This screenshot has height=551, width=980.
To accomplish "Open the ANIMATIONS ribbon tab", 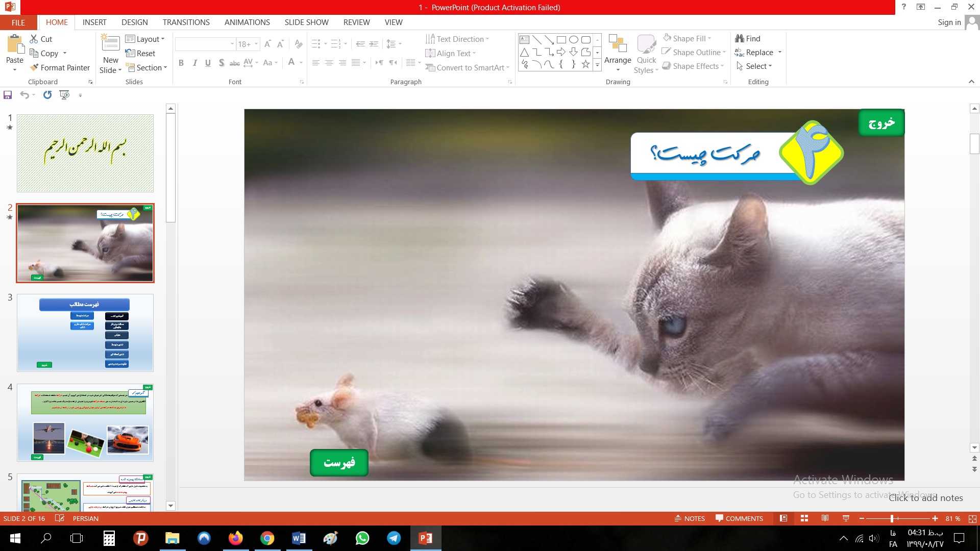I will click(247, 22).
